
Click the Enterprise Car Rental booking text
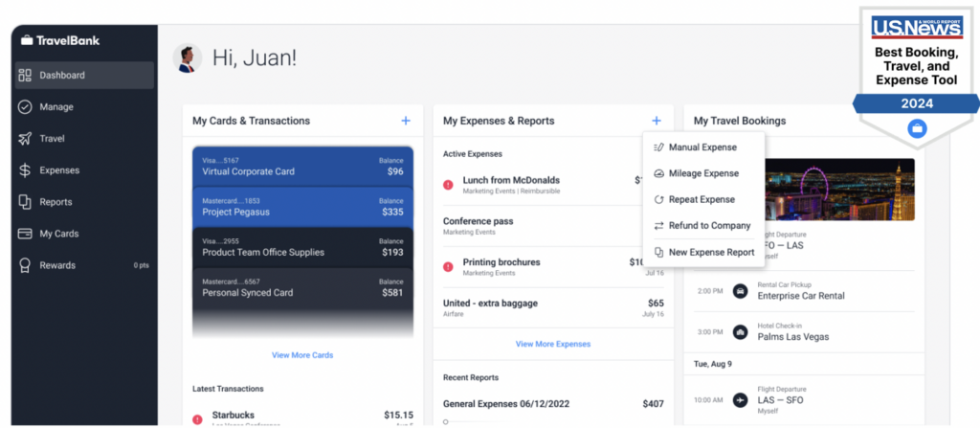801,295
